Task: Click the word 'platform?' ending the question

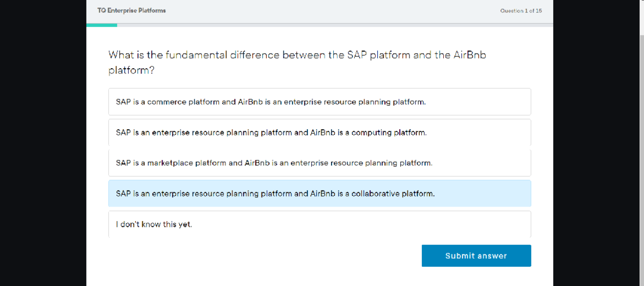Action: pos(131,71)
